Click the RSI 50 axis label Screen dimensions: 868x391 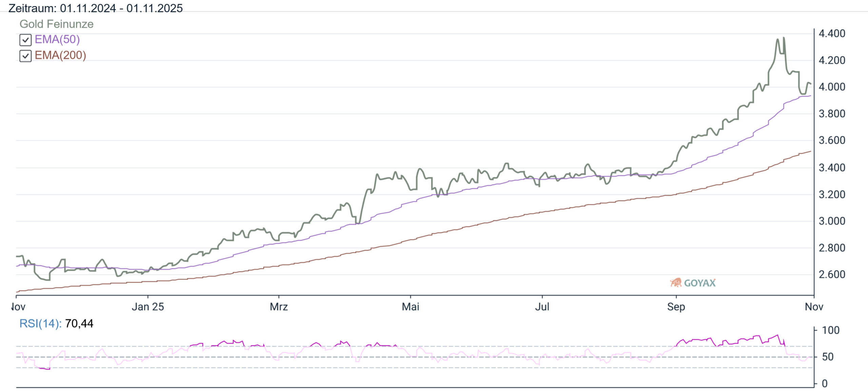point(828,357)
